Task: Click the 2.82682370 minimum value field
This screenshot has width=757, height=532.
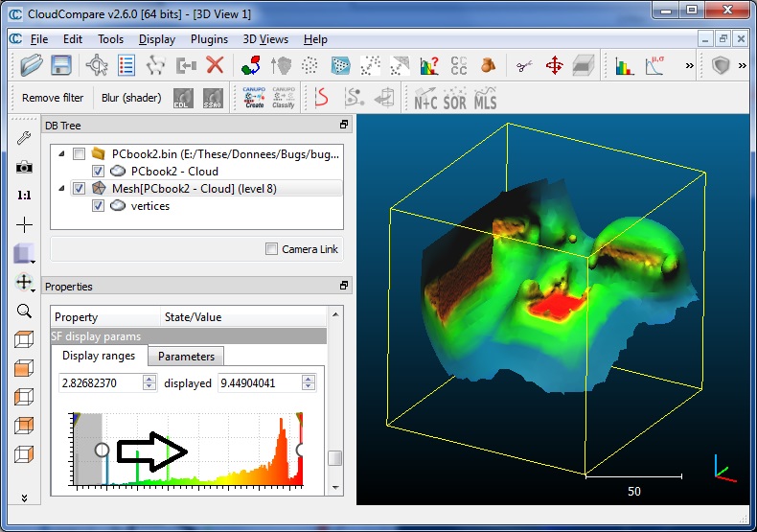Action: click(x=102, y=382)
